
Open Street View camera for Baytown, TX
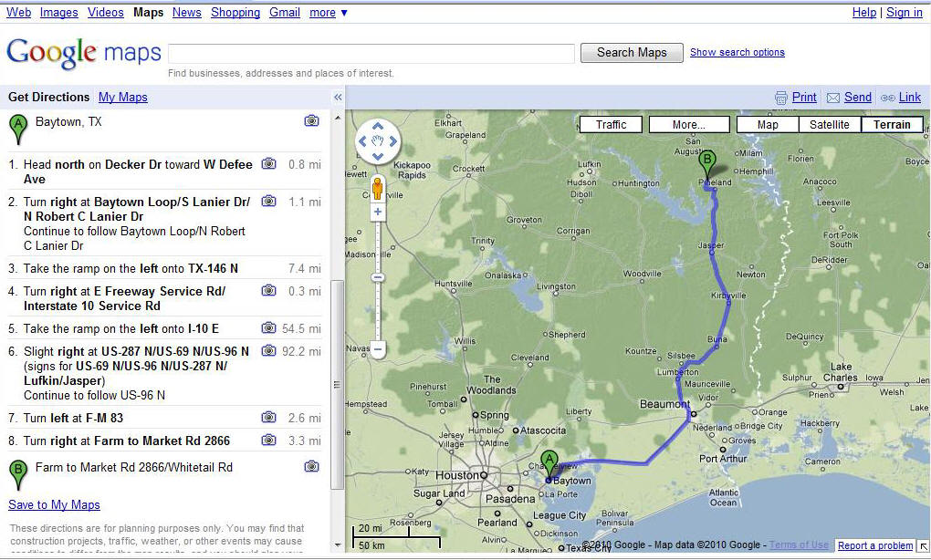coord(312,121)
